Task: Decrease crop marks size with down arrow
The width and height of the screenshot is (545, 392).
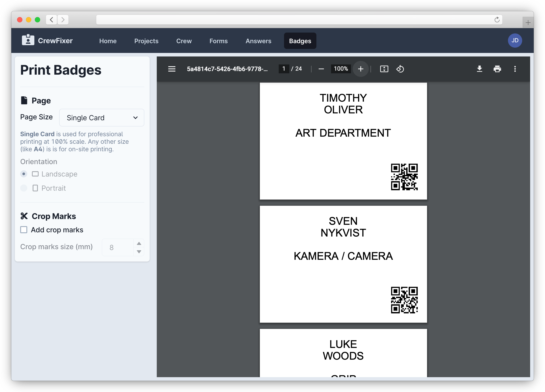Action: (139, 252)
